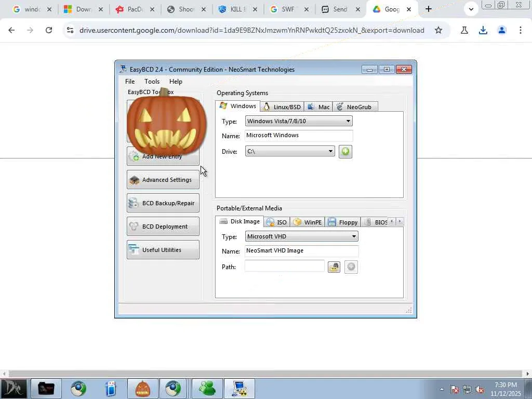Open the Useful Utilities section

[163, 250]
